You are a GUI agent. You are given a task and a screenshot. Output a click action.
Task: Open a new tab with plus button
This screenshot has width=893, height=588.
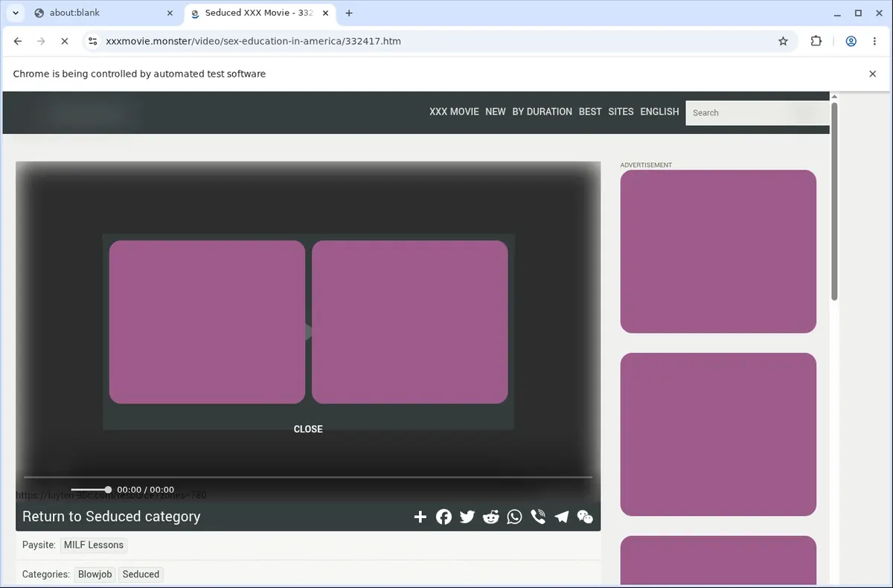(349, 13)
